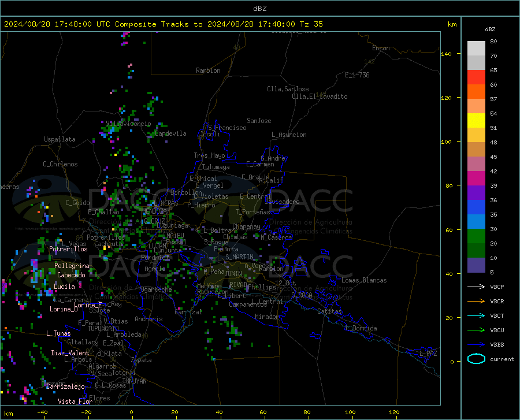The height and width of the screenshot is (420, 520).
Task: Click the LUJAN map label
Action: point(157,246)
